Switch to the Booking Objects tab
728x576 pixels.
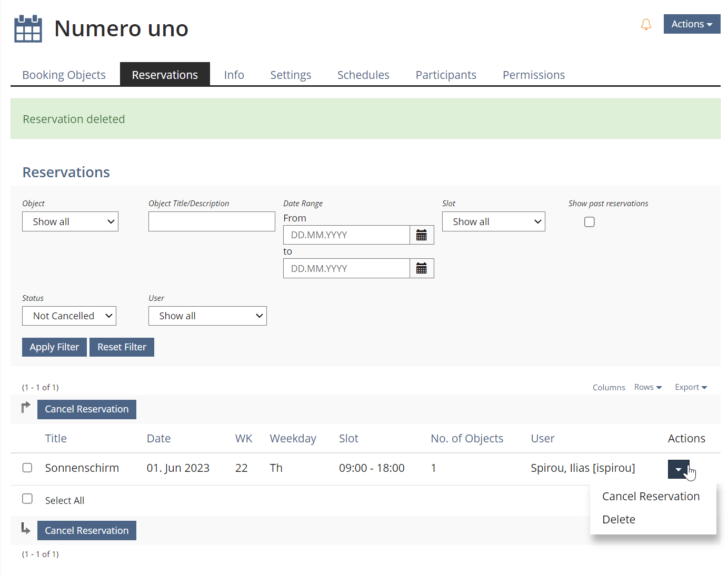pos(64,75)
